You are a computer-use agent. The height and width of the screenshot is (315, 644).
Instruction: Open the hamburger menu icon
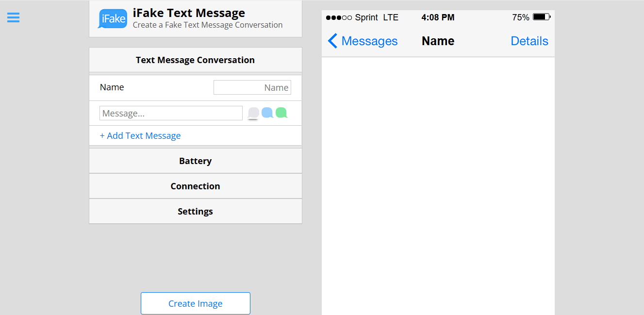13,17
